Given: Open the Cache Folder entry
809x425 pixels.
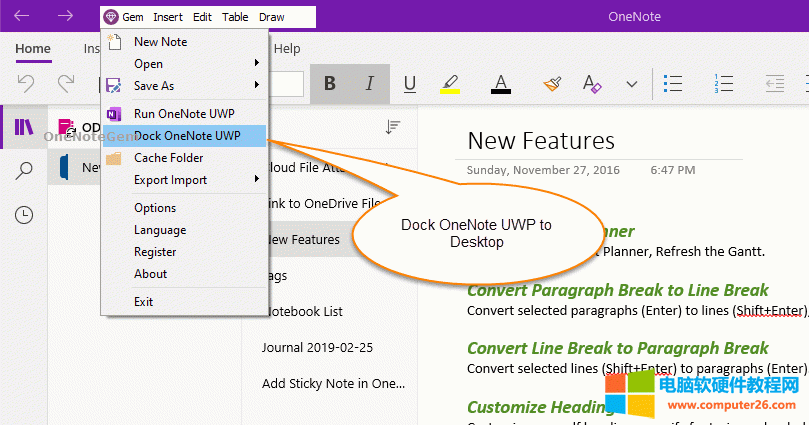Looking at the screenshot, I should 184,158.
